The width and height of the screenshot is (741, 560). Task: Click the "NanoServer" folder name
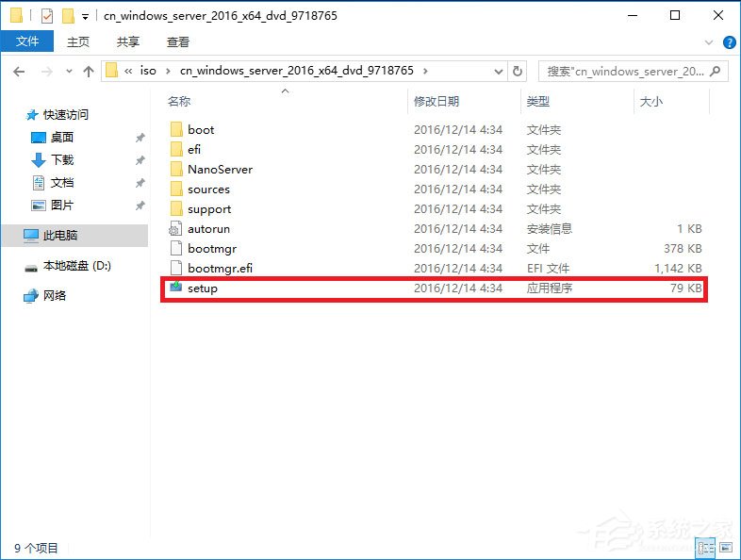point(221,169)
